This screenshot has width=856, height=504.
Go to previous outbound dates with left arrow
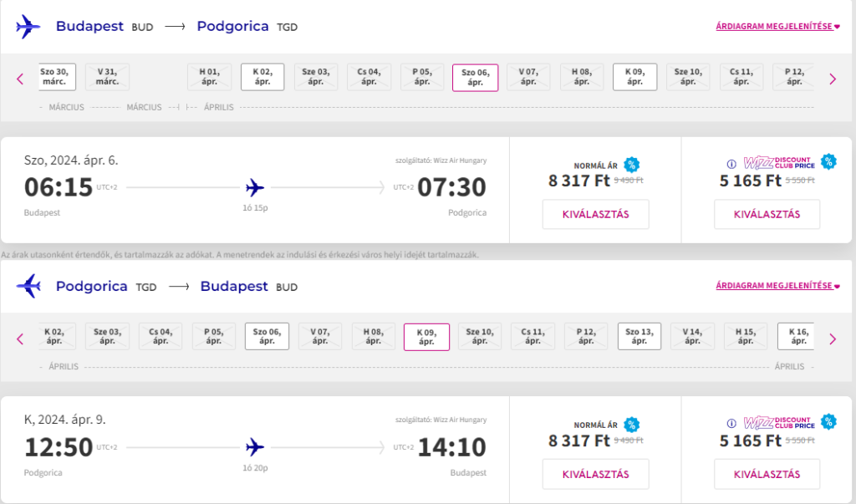[x=20, y=79]
